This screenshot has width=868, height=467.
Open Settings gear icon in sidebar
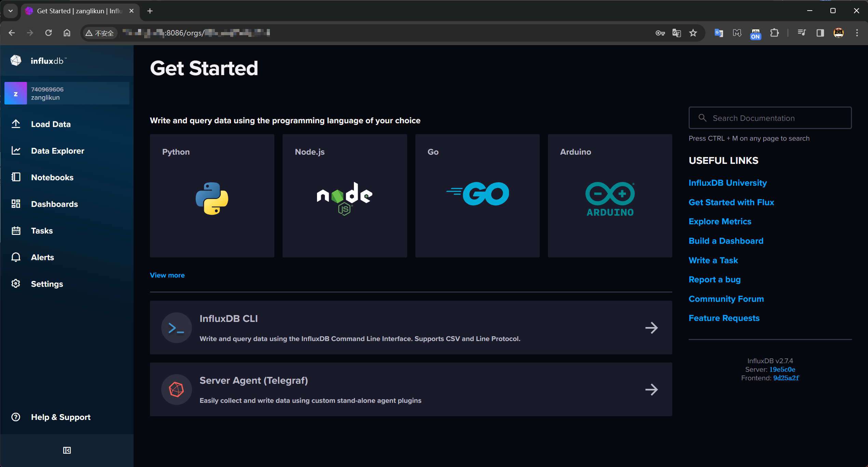(x=16, y=284)
